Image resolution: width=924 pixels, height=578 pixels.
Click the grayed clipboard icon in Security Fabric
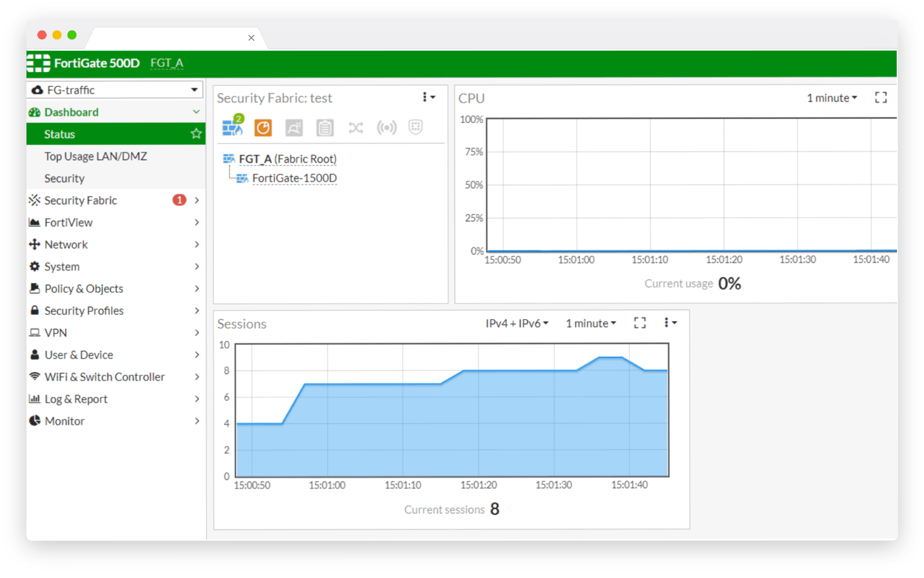[x=325, y=128]
